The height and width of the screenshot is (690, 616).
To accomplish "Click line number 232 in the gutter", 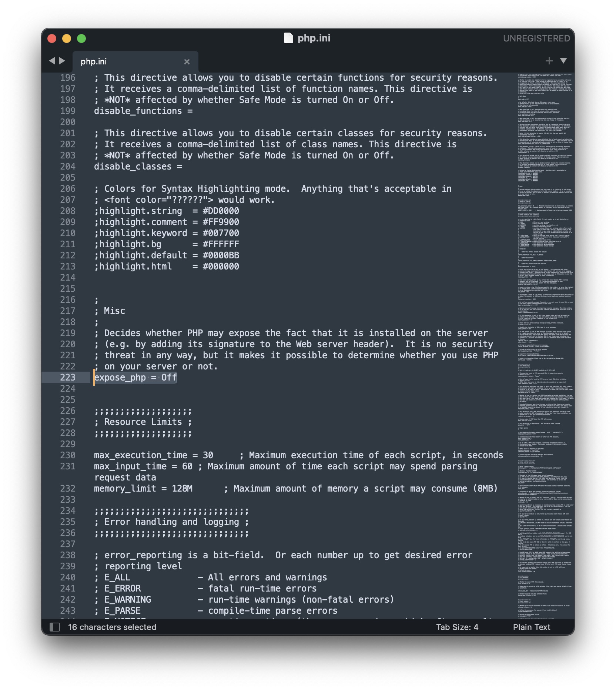I will click(68, 488).
